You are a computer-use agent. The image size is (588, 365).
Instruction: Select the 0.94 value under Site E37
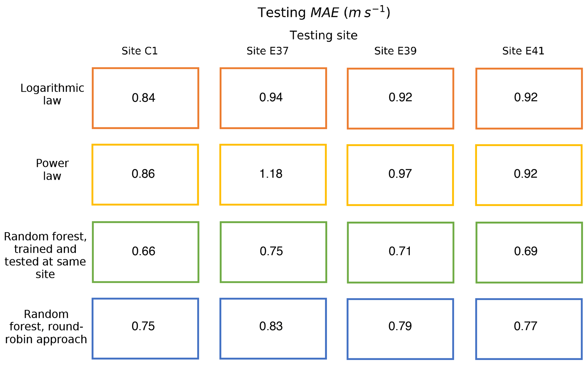pyautogui.click(x=271, y=97)
